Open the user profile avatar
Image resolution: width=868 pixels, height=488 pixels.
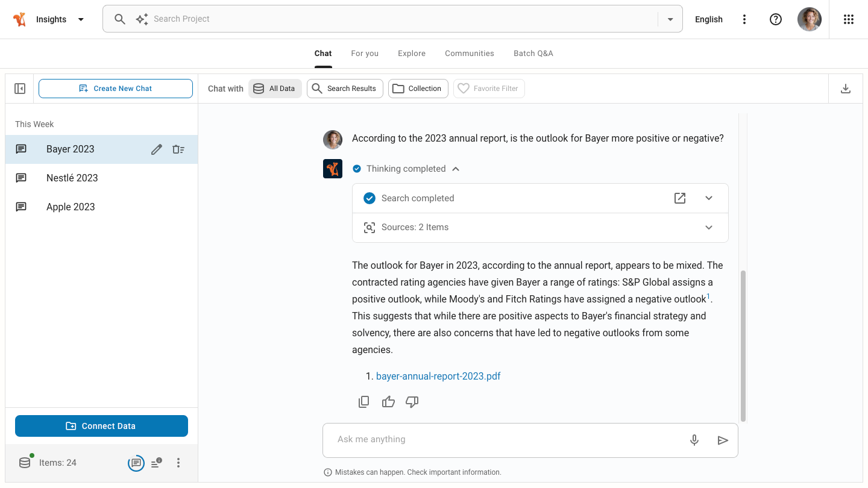point(810,19)
